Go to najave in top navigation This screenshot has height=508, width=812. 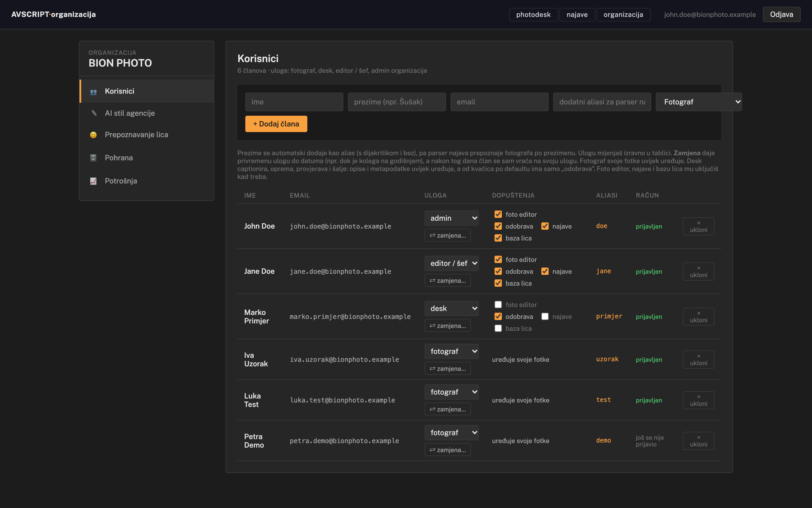point(577,14)
